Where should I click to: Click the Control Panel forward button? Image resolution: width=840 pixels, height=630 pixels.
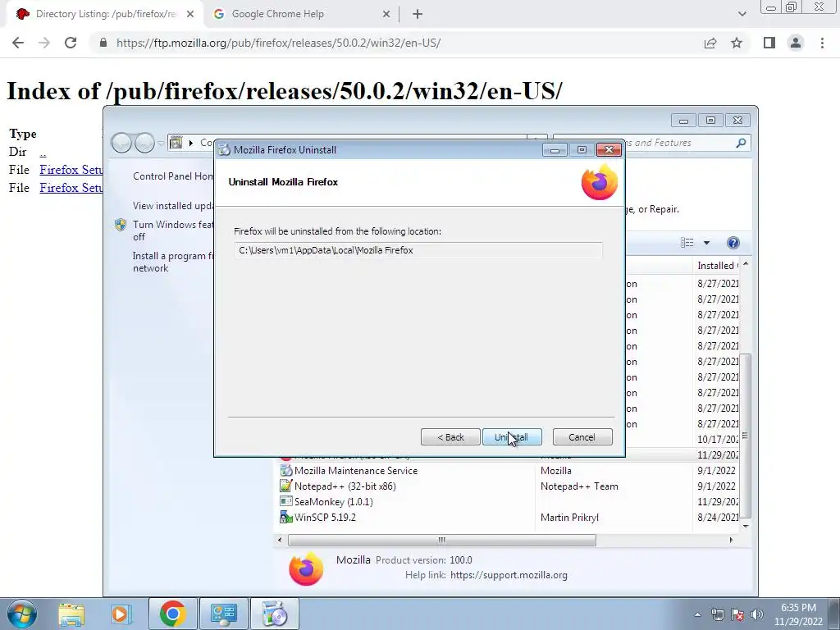[144, 143]
